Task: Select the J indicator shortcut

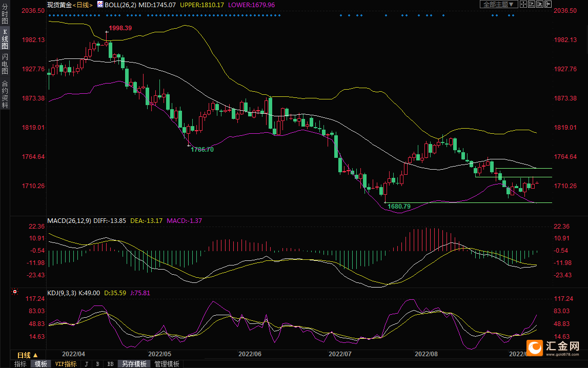Action: tap(86, 364)
